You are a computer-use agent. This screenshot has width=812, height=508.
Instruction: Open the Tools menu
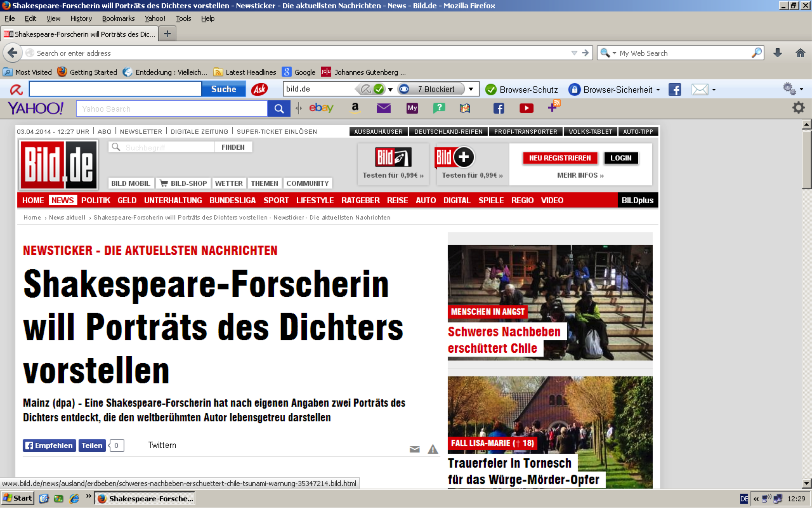pyautogui.click(x=183, y=19)
